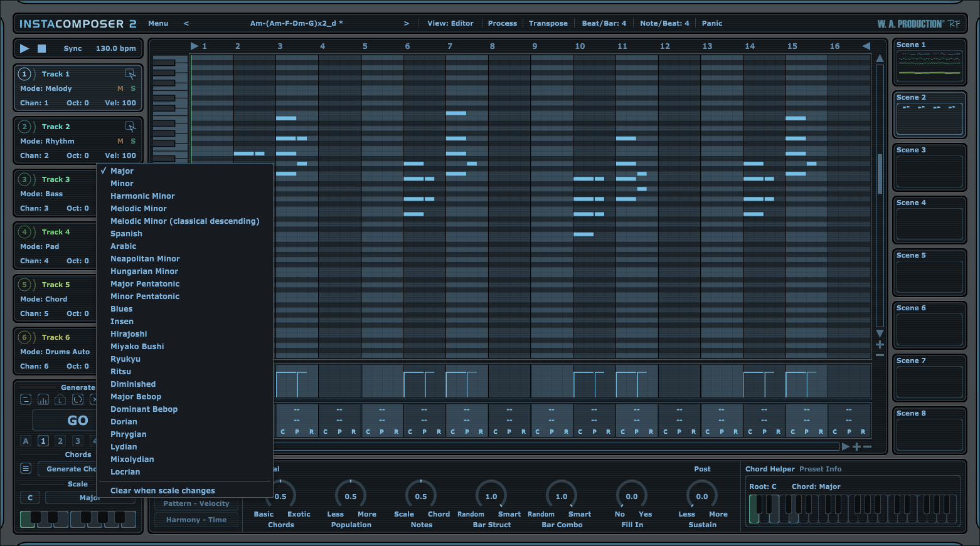Select variation slot 3
The image size is (980, 546).
[78, 441]
